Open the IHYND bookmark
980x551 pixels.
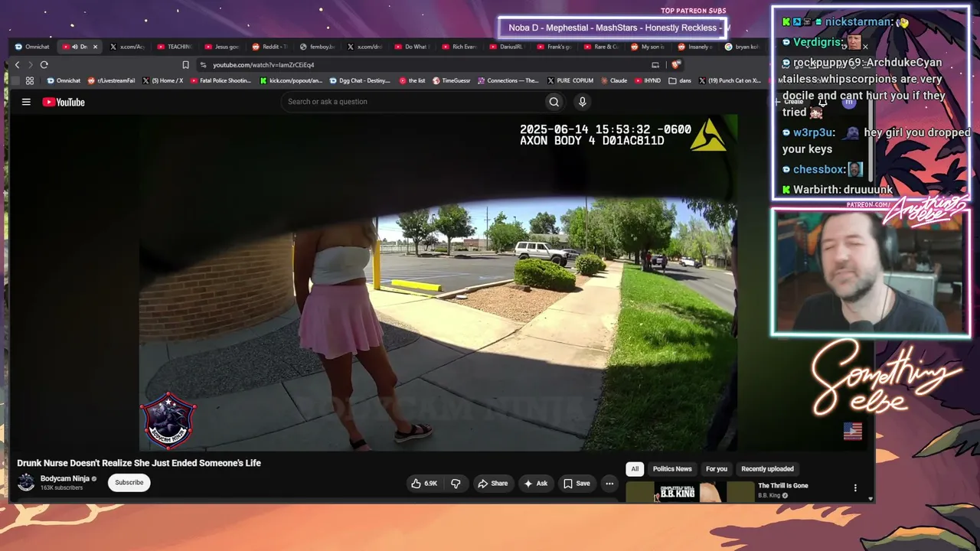coord(648,80)
